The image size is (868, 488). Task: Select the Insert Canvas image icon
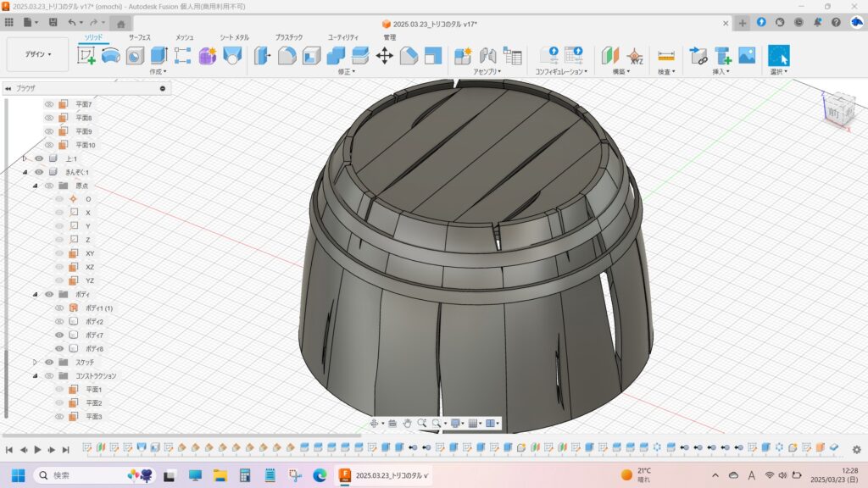click(x=747, y=56)
